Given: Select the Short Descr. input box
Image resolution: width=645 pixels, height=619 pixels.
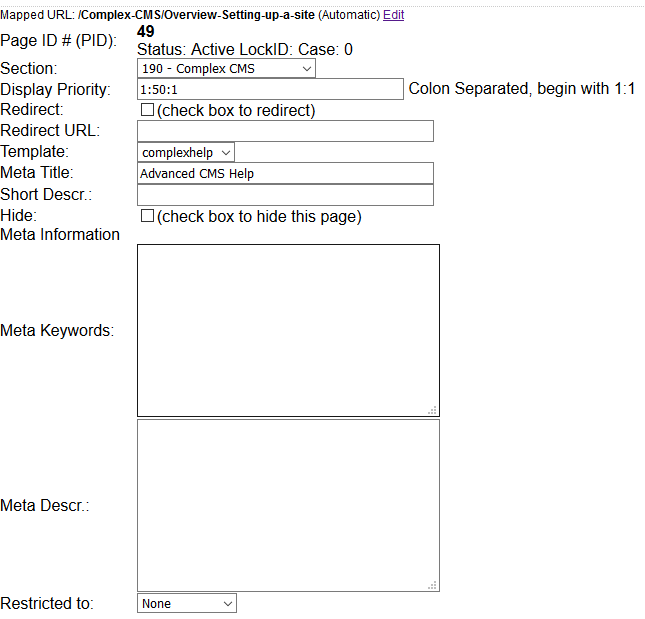Looking at the screenshot, I should (285, 195).
